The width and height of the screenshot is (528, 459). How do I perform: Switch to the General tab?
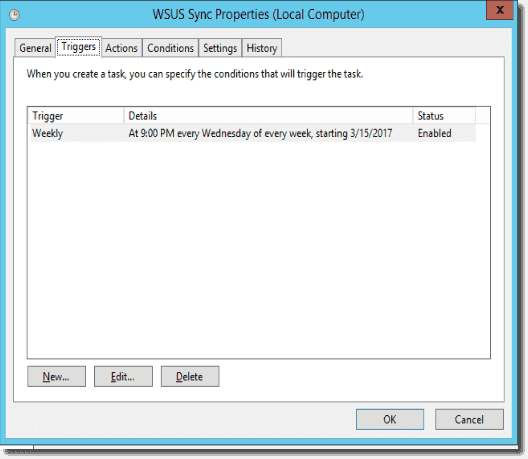[35, 48]
